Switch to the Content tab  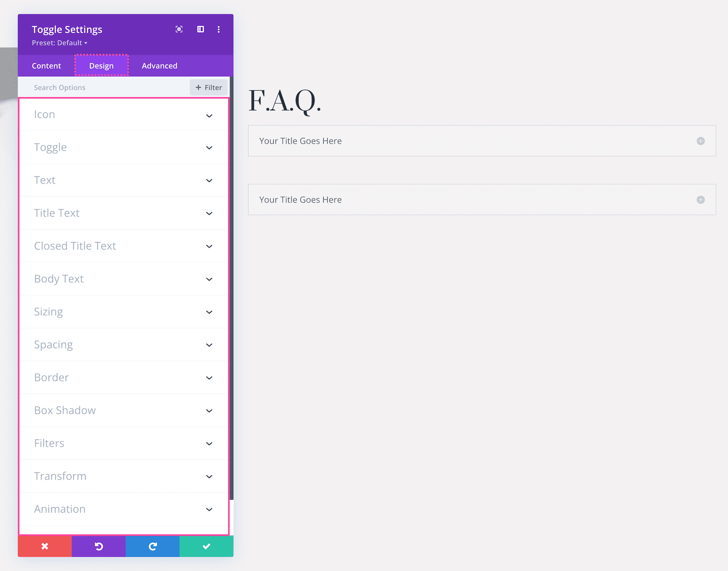tap(47, 65)
